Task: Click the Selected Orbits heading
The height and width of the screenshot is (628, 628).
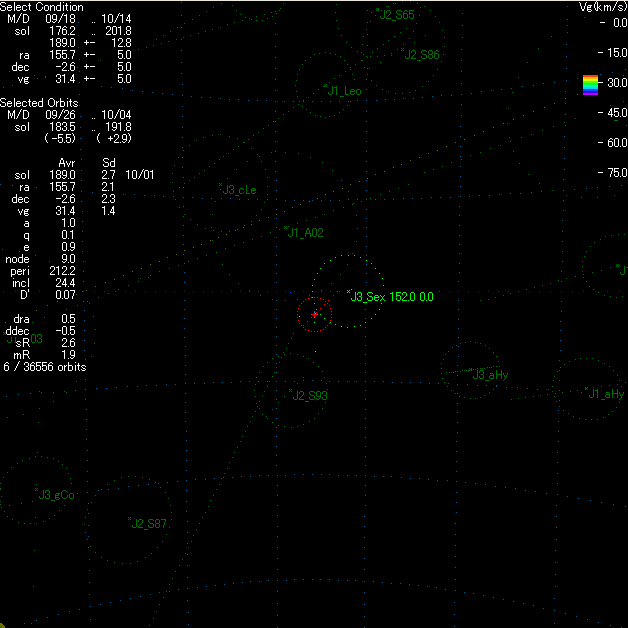Action: [39, 103]
